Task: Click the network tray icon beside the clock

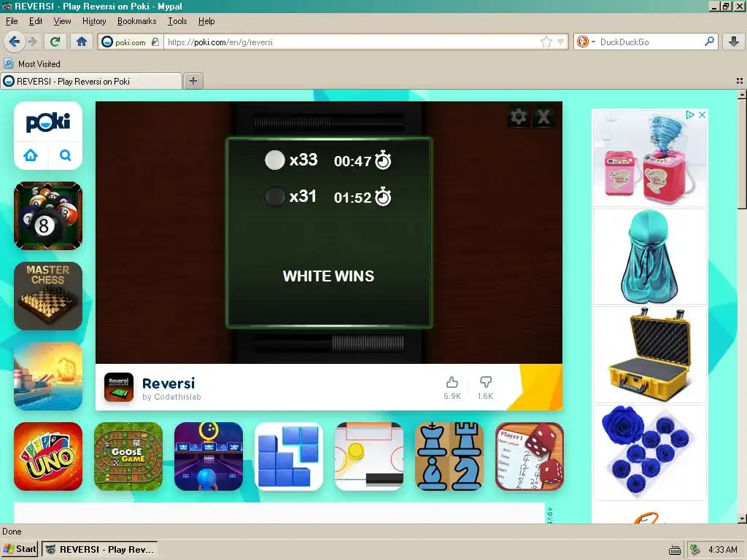Action: (695, 550)
